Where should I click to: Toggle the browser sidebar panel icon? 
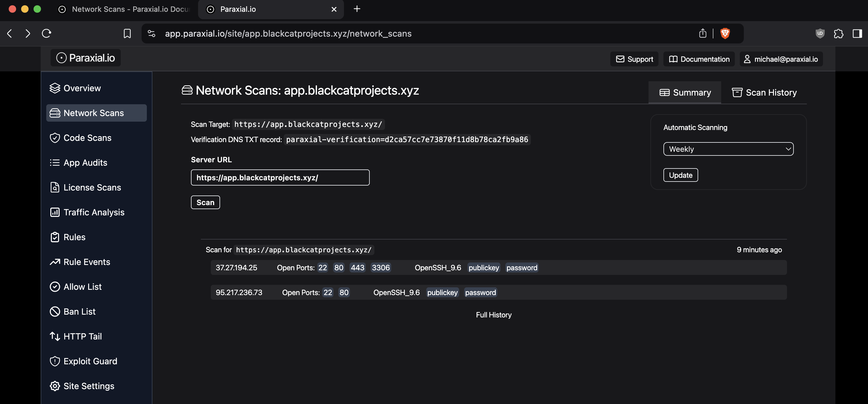(x=857, y=33)
